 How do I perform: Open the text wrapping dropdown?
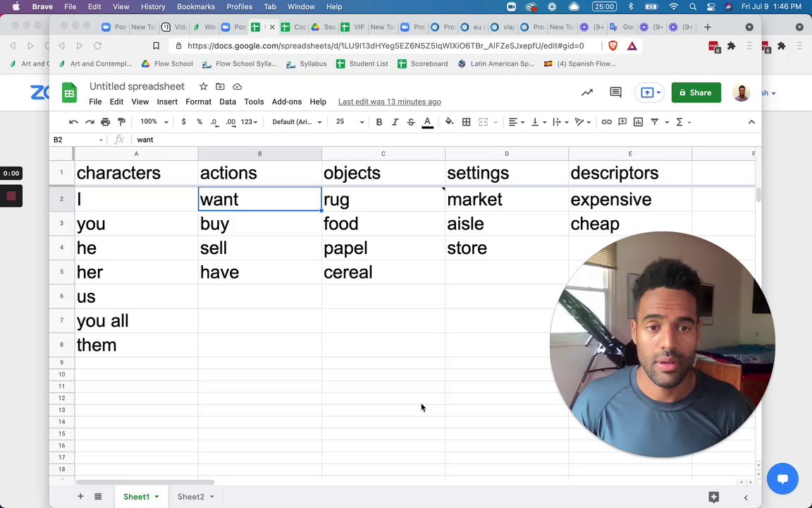click(x=560, y=122)
